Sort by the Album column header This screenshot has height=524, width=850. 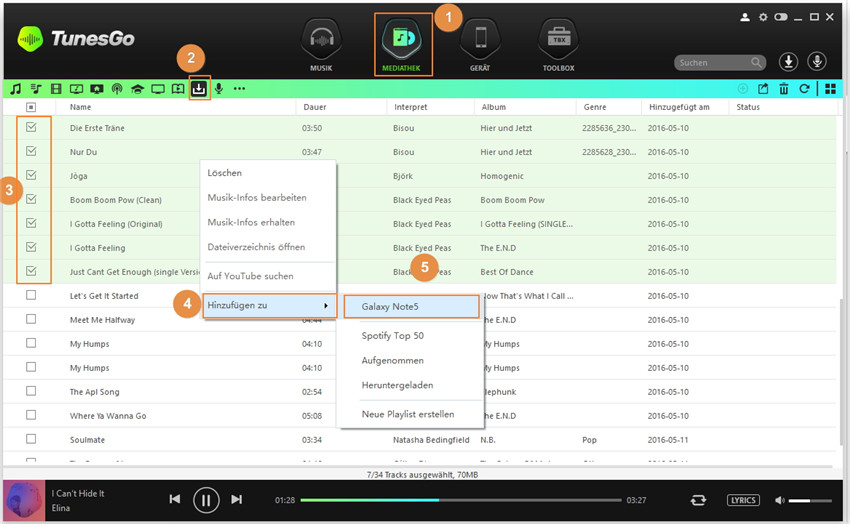tap(493, 107)
